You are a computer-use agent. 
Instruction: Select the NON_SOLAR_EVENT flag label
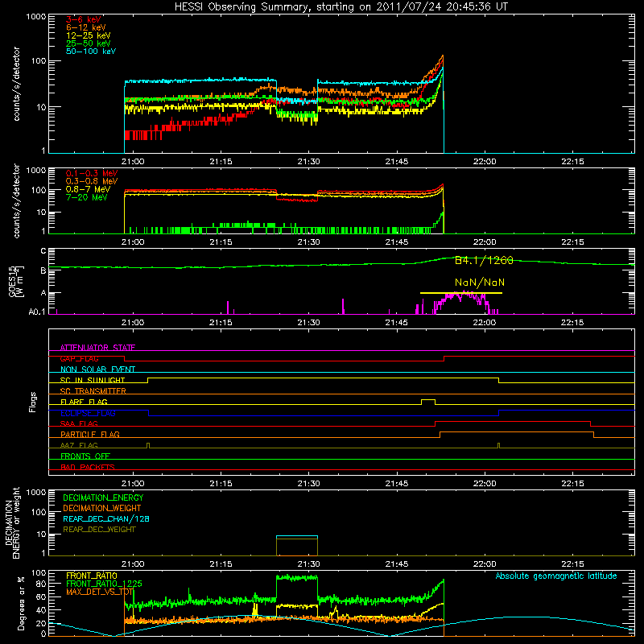click(97, 369)
